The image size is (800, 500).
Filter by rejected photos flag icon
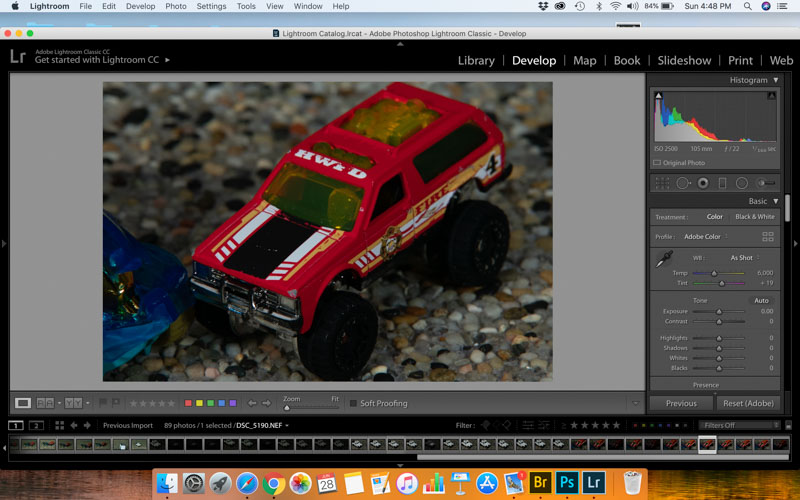point(506,425)
